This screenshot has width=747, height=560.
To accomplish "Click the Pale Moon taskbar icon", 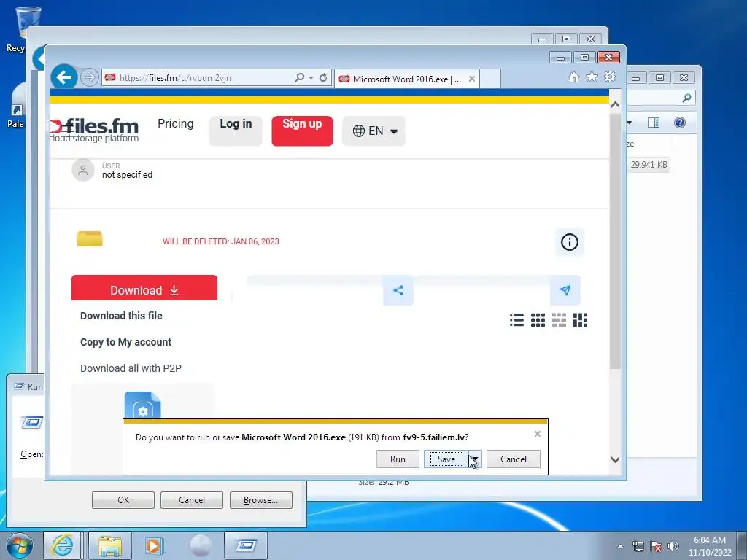I will tap(200, 545).
